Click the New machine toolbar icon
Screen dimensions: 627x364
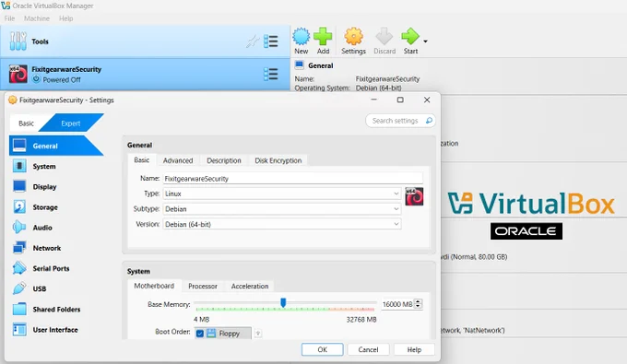[x=302, y=37]
